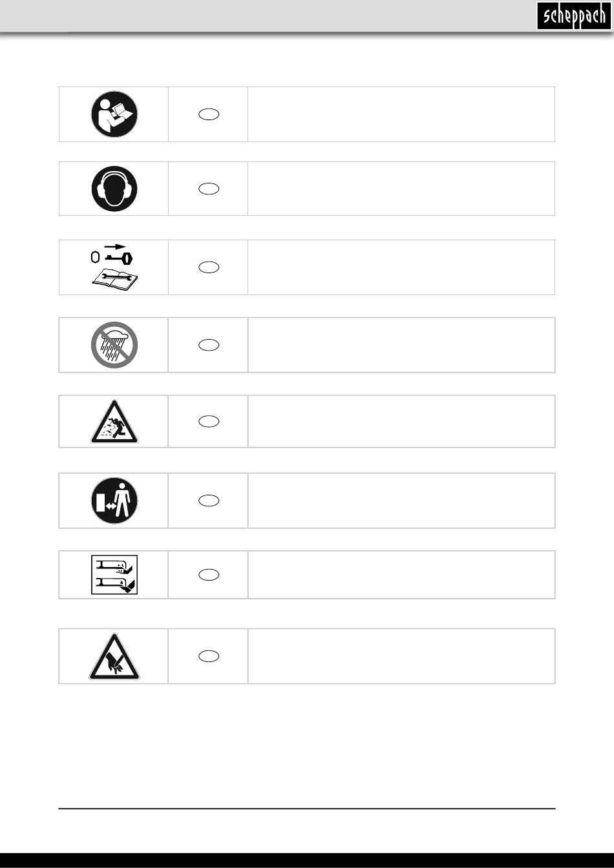Click the empty text box beside read-manual symbol
Screen dimensions: 614x868
[401, 114]
